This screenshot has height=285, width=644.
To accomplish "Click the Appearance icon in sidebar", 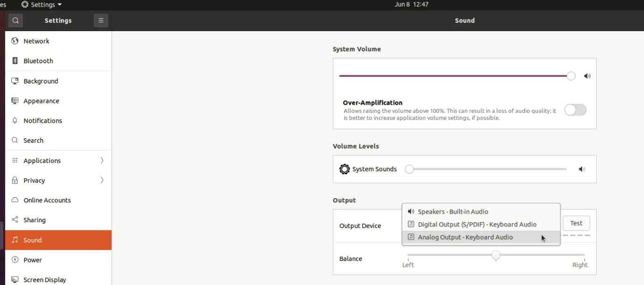I will 15,101.
